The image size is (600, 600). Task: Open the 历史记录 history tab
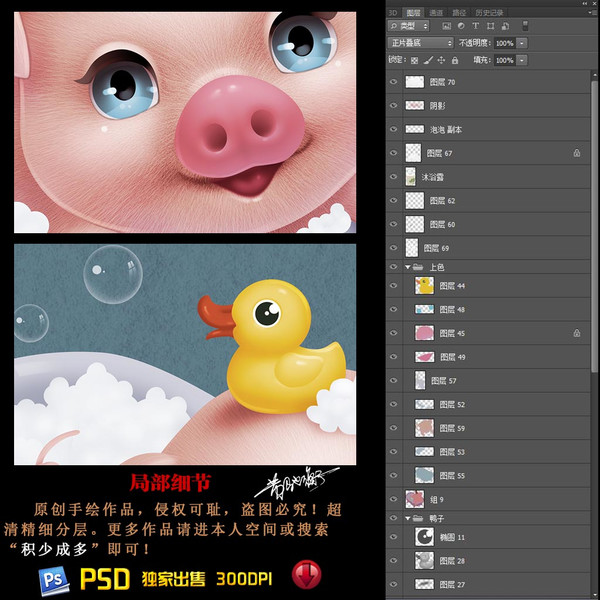click(489, 13)
